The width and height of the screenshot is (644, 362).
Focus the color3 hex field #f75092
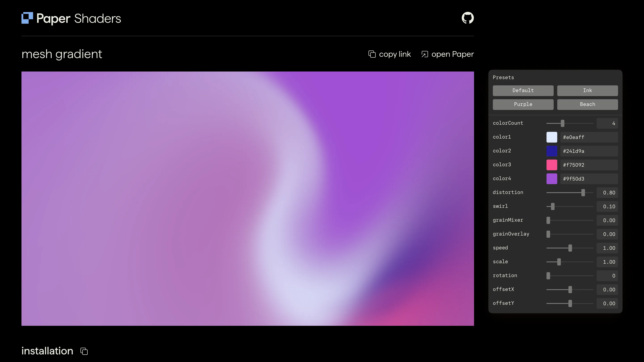[589, 165]
